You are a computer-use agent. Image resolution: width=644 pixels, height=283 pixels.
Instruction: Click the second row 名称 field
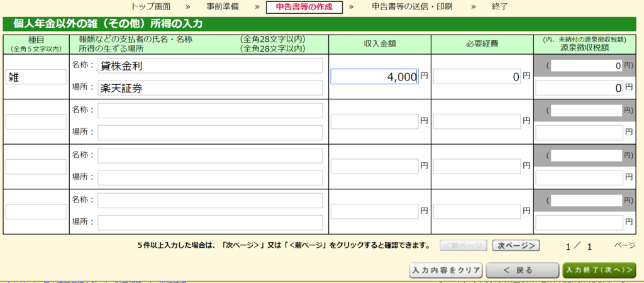click(210, 111)
